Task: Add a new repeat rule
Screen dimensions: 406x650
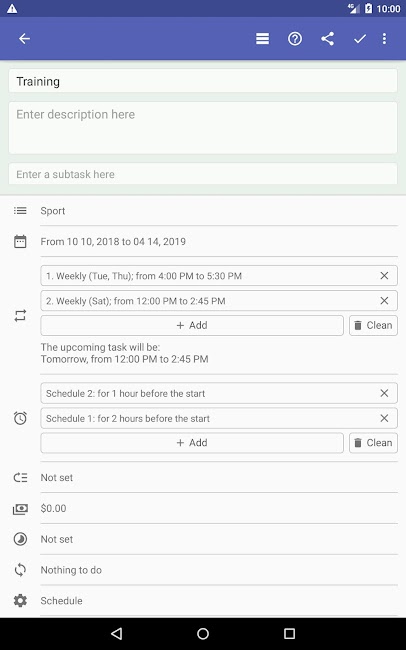Action: point(192,325)
